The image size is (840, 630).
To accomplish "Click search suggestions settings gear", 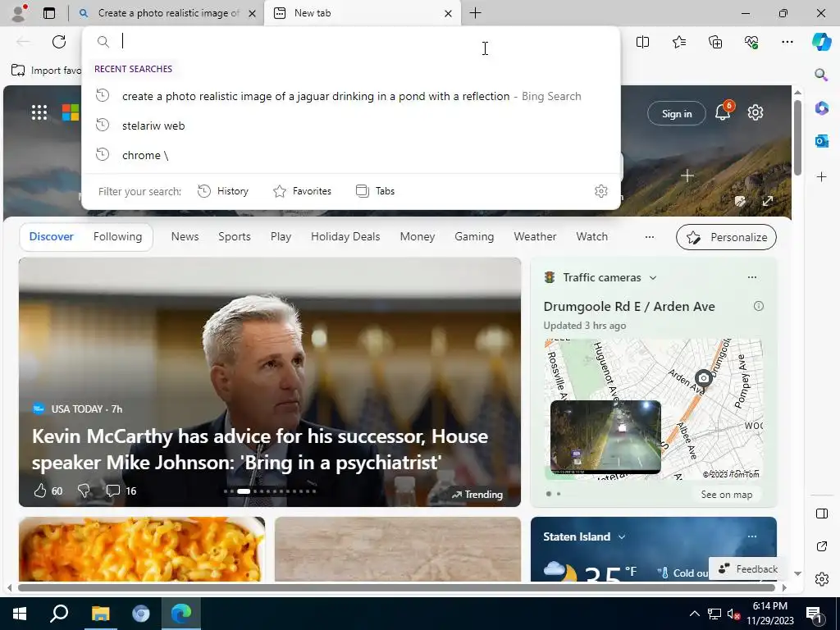I will point(601,191).
